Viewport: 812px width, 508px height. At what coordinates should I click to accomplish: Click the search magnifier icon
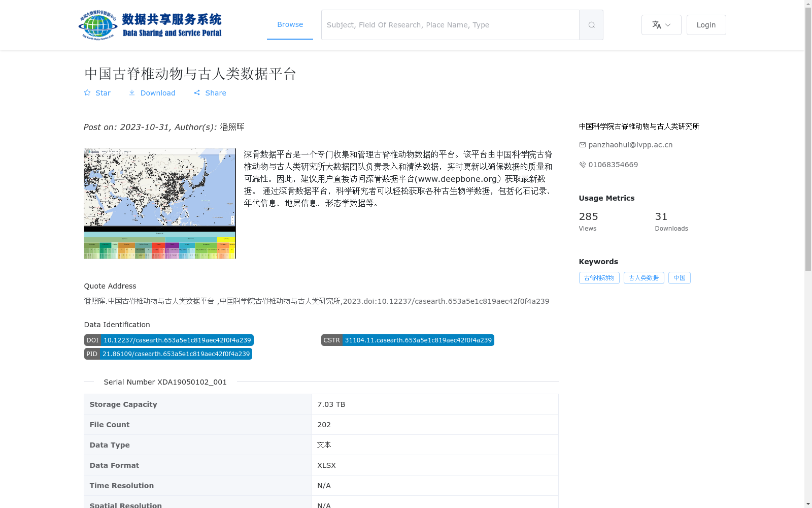[591, 25]
